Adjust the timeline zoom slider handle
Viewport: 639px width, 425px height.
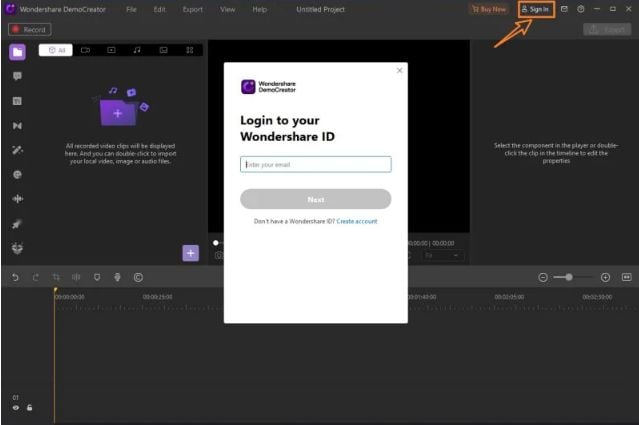(x=569, y=277)
